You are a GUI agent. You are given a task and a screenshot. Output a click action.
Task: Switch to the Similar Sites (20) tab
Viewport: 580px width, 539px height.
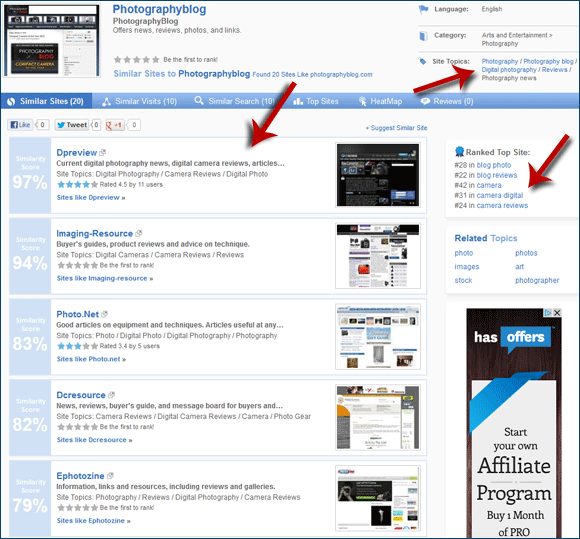click(46, 101)
